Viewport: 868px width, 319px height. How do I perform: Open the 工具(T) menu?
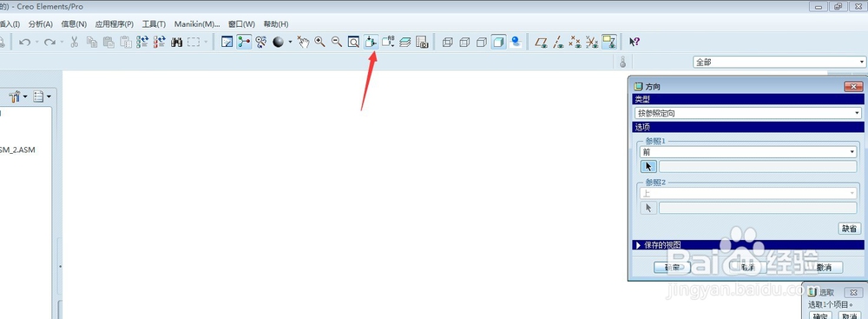point(154,24)
